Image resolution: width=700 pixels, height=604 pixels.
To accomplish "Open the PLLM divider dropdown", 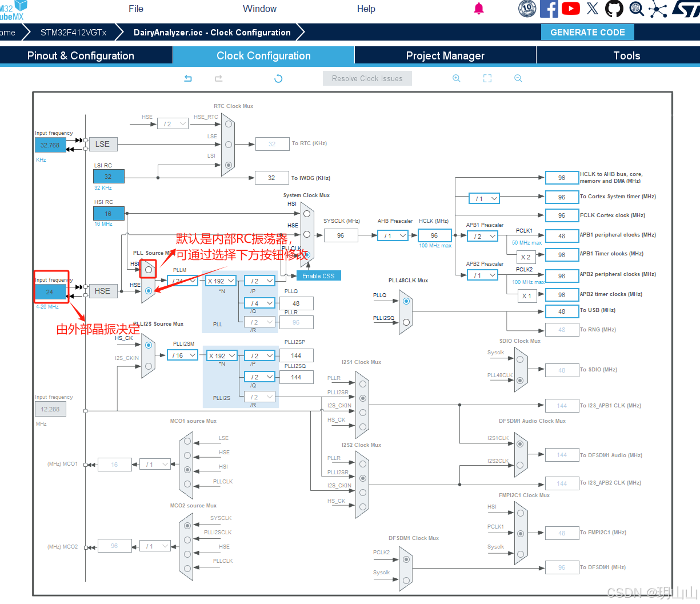I will pyautogui.click(x=183, y=281).
